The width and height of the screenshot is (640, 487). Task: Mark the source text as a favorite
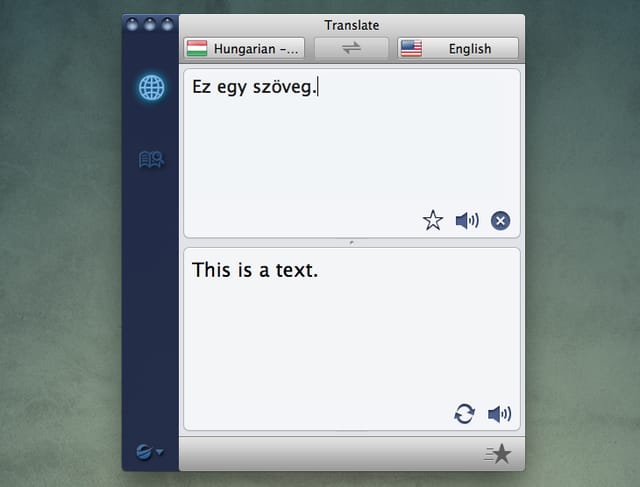click(433, 220)
